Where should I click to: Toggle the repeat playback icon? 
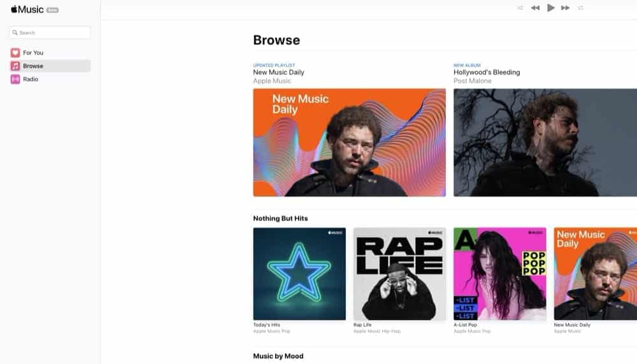point(580,8)
